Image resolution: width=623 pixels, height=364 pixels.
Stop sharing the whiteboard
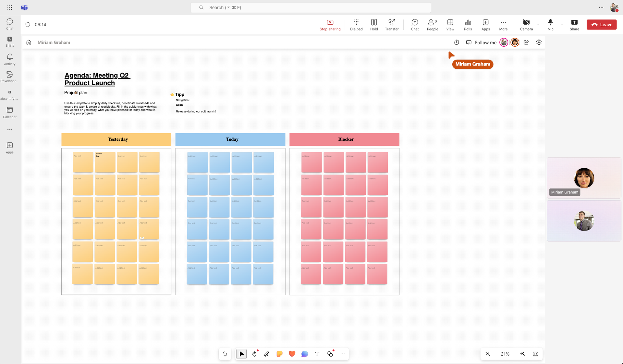[330, 25]
